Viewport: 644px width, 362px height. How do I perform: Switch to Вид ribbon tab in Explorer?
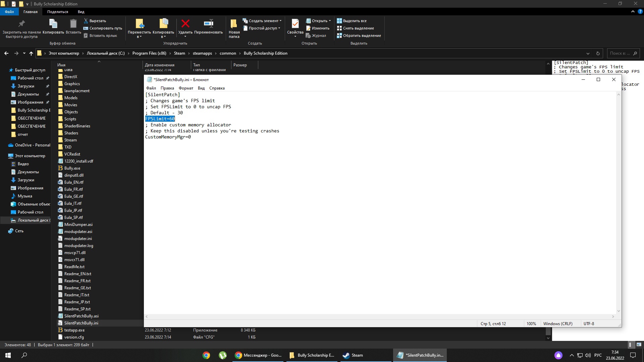(x=81, y=12)
